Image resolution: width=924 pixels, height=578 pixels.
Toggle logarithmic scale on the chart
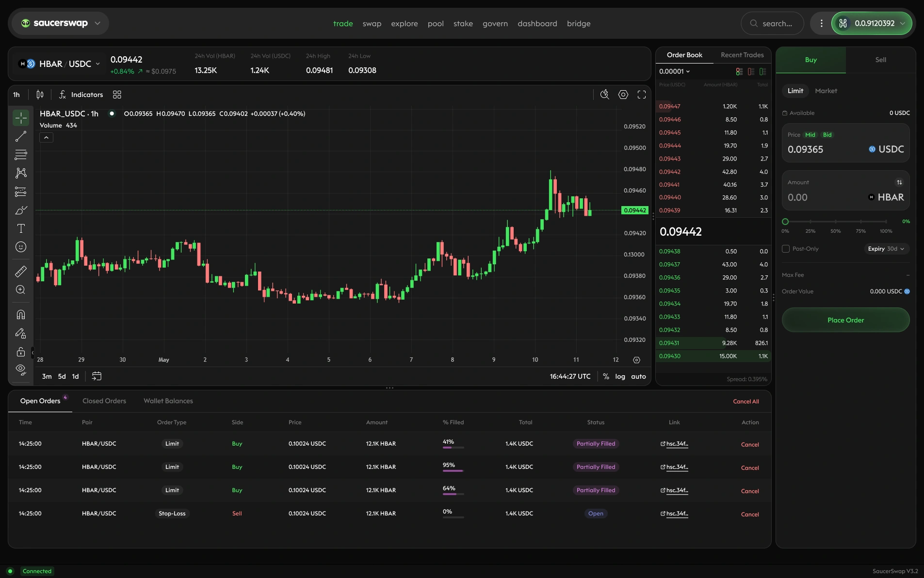[620, 376]
